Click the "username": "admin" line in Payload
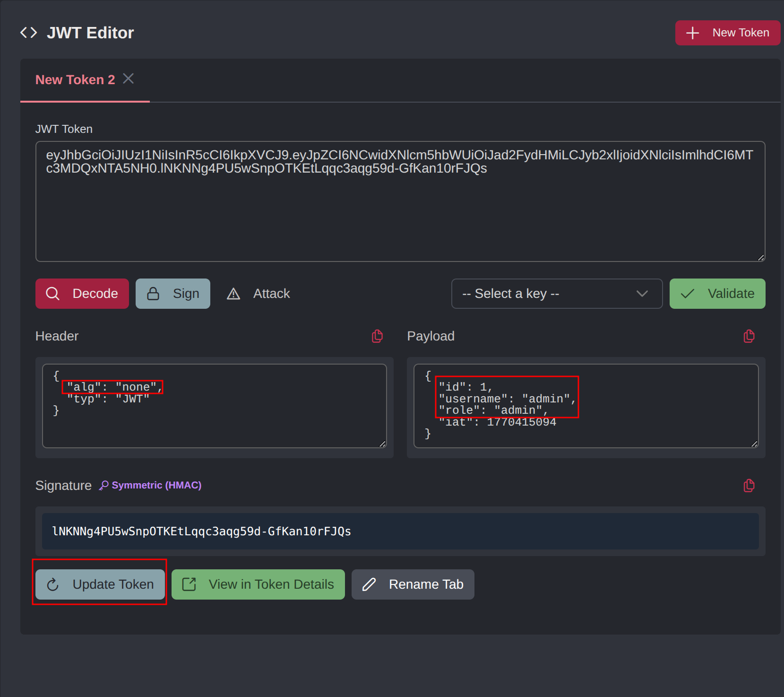784x697 pixels. (x=507, y=399)
